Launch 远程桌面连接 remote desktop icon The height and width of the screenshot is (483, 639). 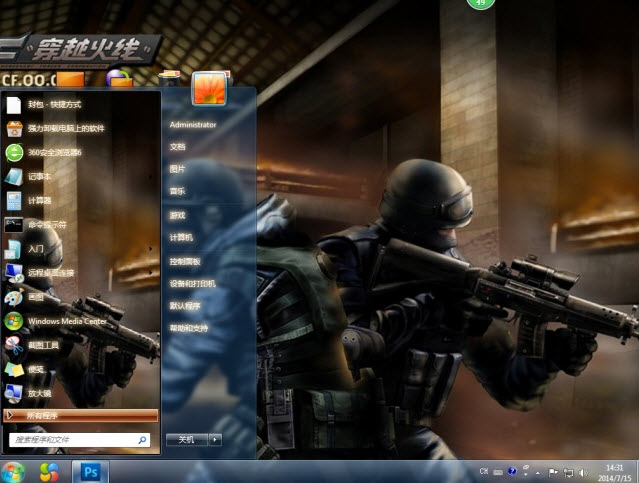[14, 273]
